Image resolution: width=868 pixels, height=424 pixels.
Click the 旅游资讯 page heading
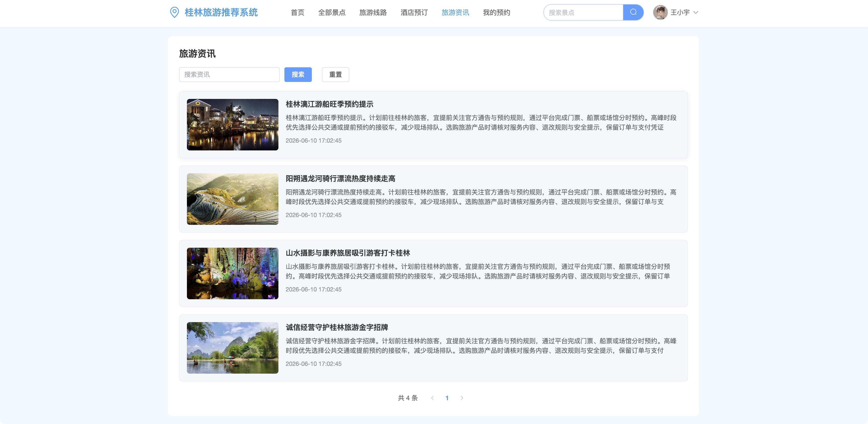(x=197, y=54)
